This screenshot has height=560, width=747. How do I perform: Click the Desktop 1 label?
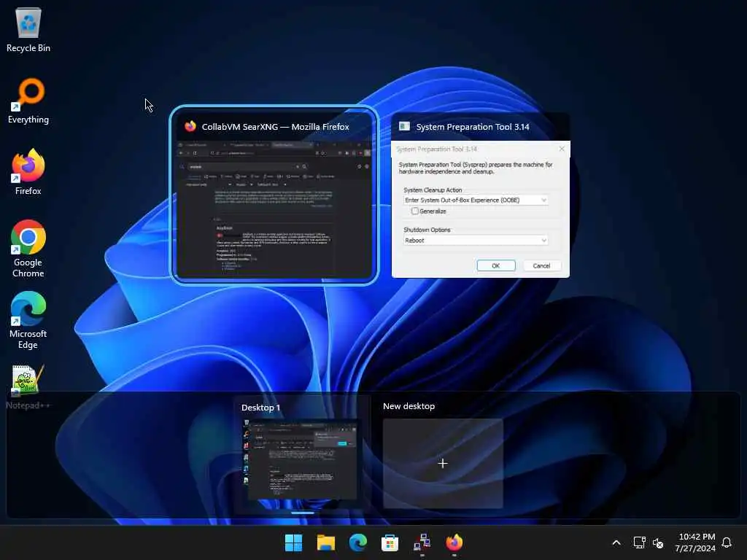click(x=260, y=408)
